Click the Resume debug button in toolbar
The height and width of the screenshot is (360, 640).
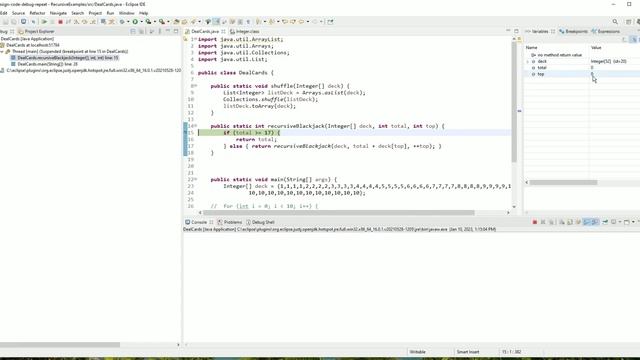tap(44, 22)
